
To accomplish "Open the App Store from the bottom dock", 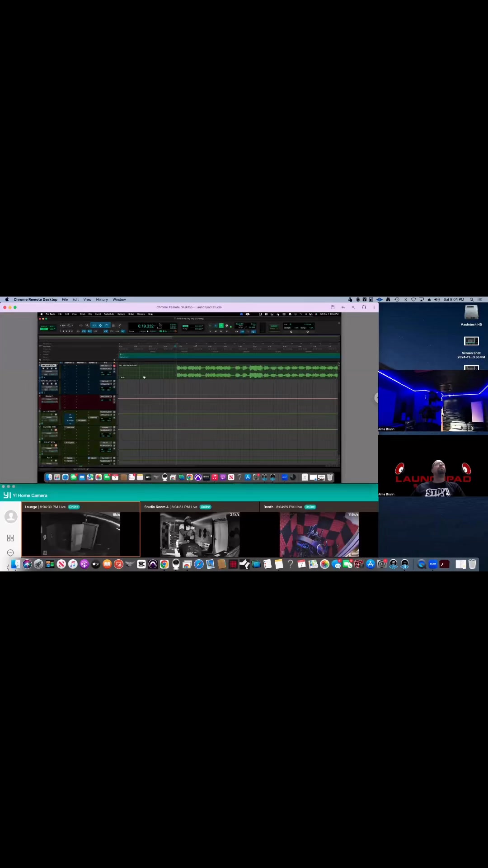I will click(371, 564).
